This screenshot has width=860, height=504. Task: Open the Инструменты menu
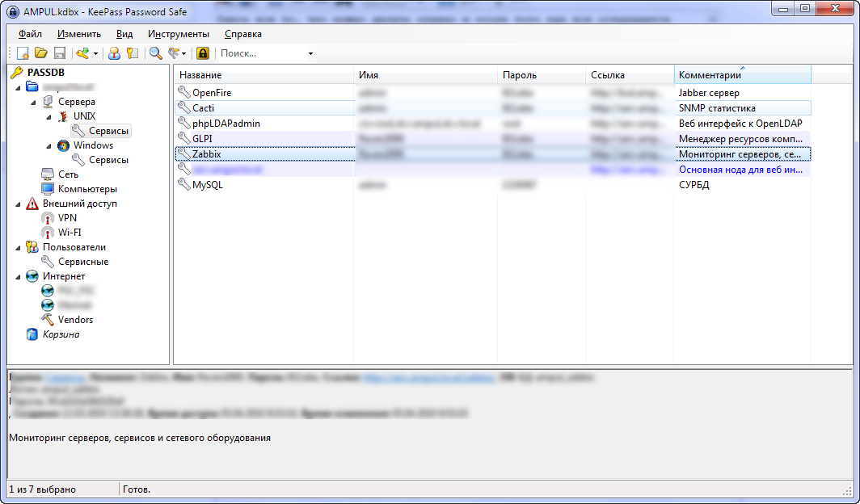179,34
